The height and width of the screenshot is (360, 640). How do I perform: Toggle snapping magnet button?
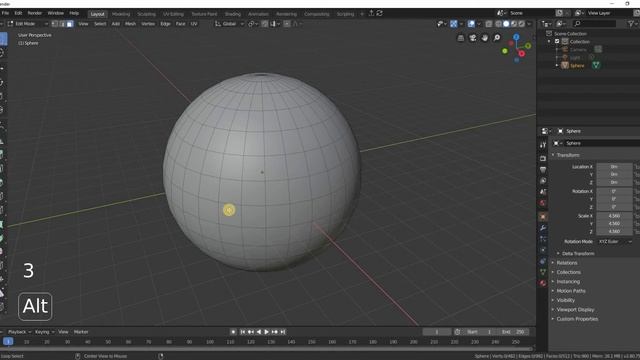(265, 24)
